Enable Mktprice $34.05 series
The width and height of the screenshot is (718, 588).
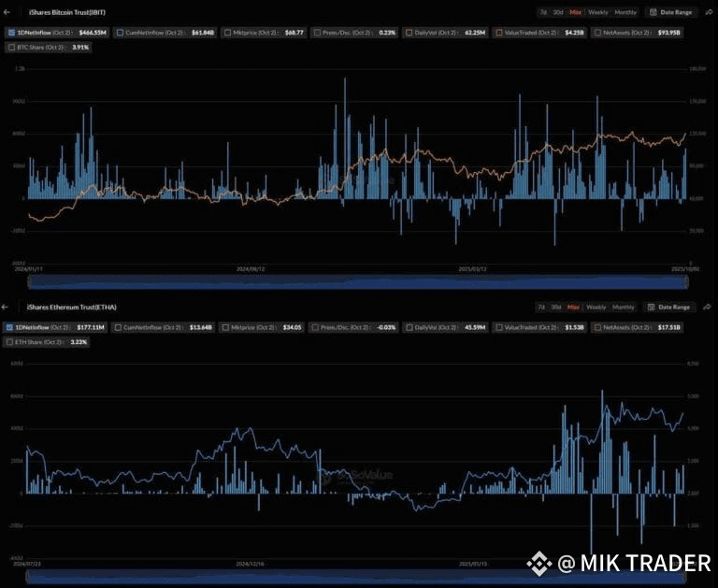click(225, 327)
